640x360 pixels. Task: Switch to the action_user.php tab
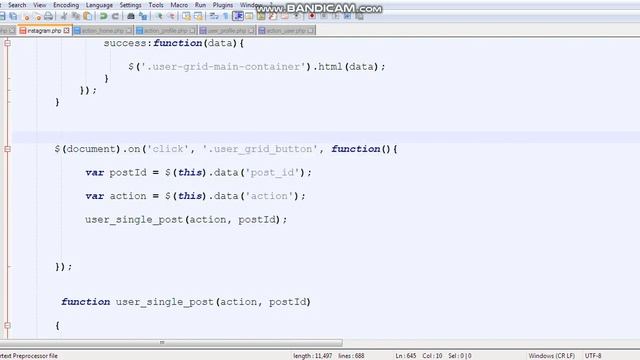click(x=286, y=31)
